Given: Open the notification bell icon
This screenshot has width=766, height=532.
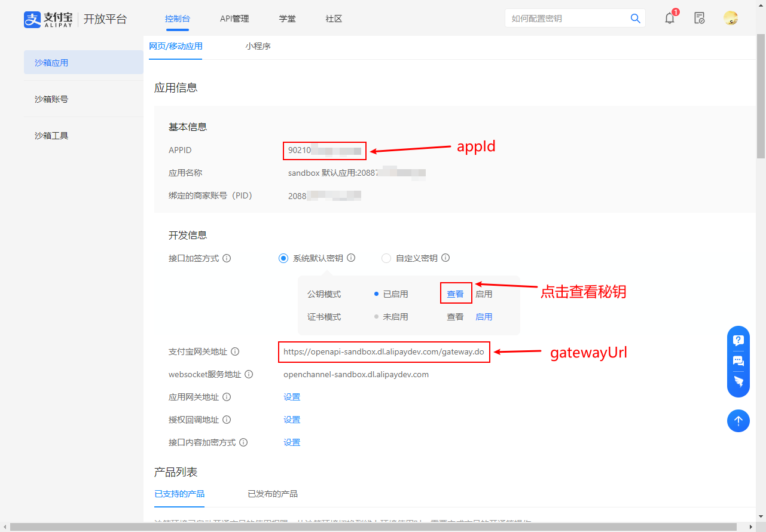Looking at the screenshot, I should 670,19.
